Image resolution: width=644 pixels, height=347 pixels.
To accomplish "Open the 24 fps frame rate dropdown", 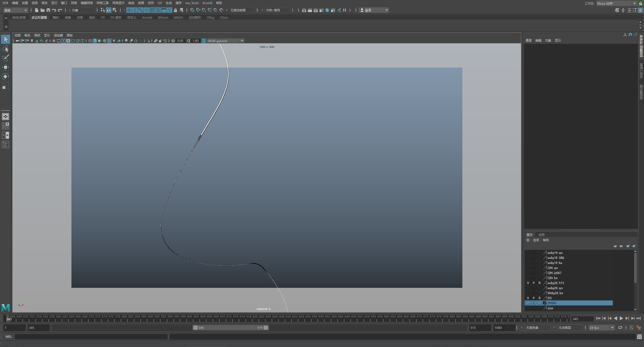I will [601, 328].
